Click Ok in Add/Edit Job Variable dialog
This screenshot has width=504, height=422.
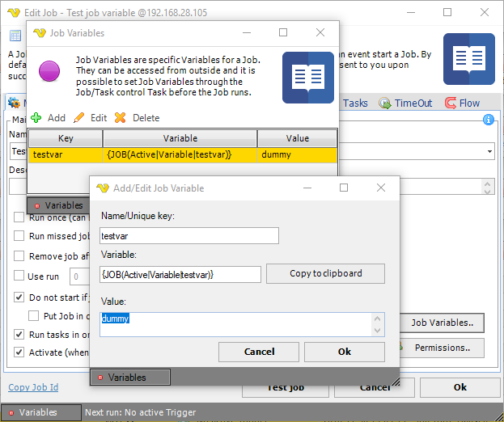[x=345, y=352]
